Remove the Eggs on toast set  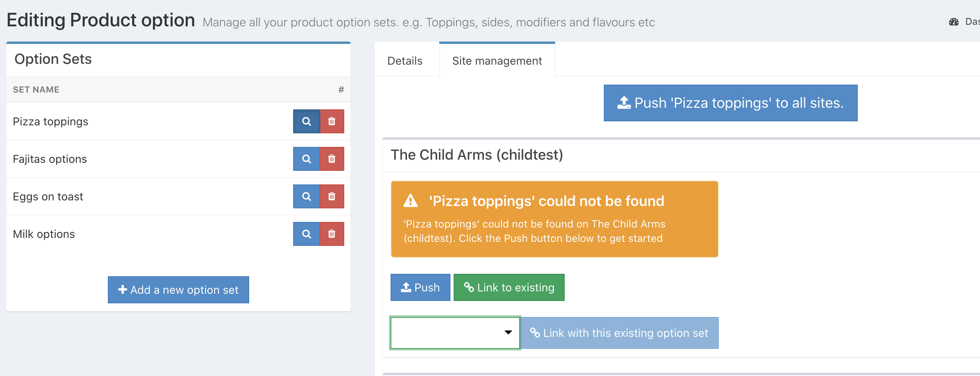332,196
